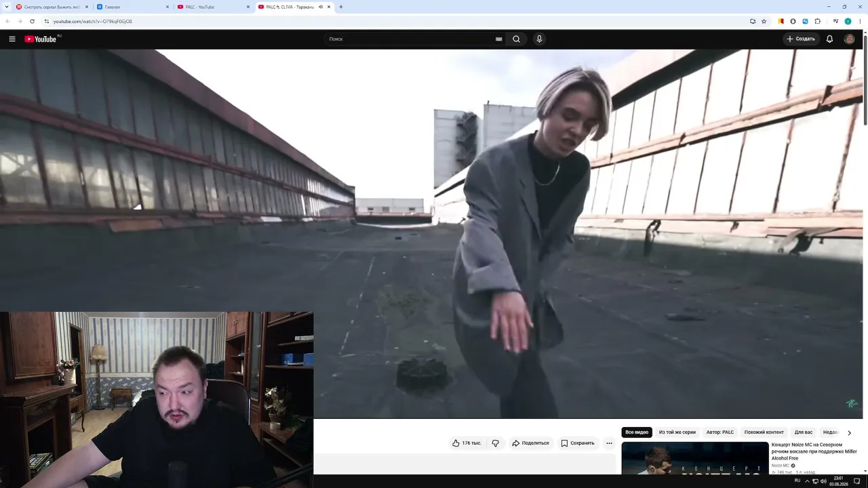Select the Похожий контент chip
Viewport: 868px width, 488px height.
click(764, 432)
